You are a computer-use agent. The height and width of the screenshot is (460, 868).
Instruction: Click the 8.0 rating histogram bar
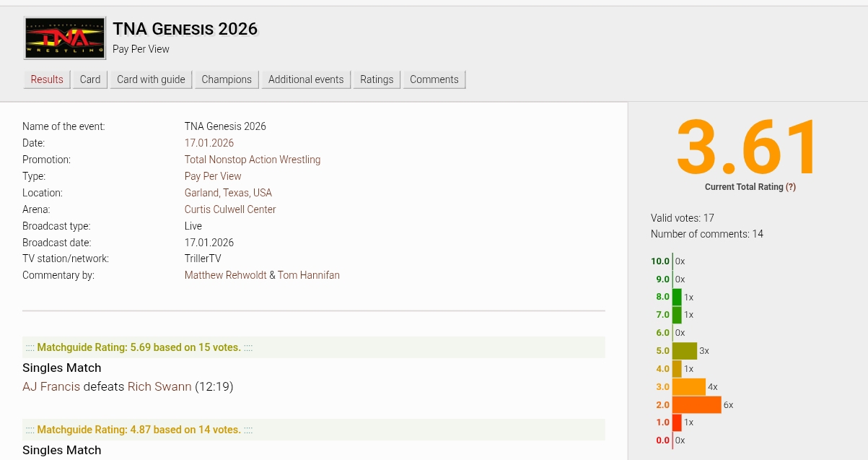(x=677, y=297)
